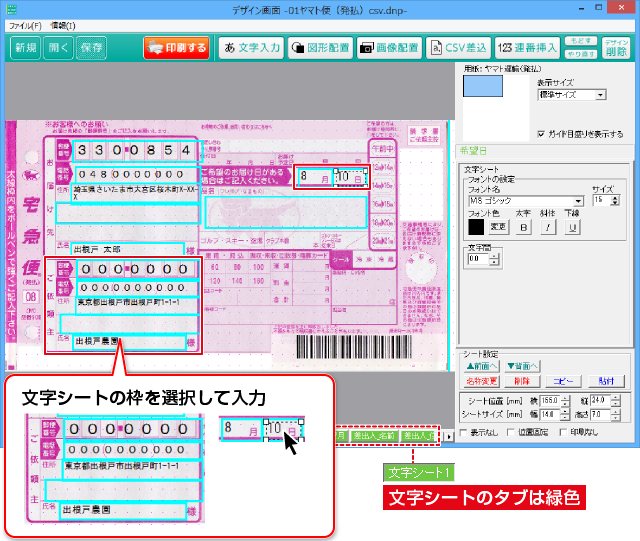Click the 開く (open) toolbar button

click(58, 48)
